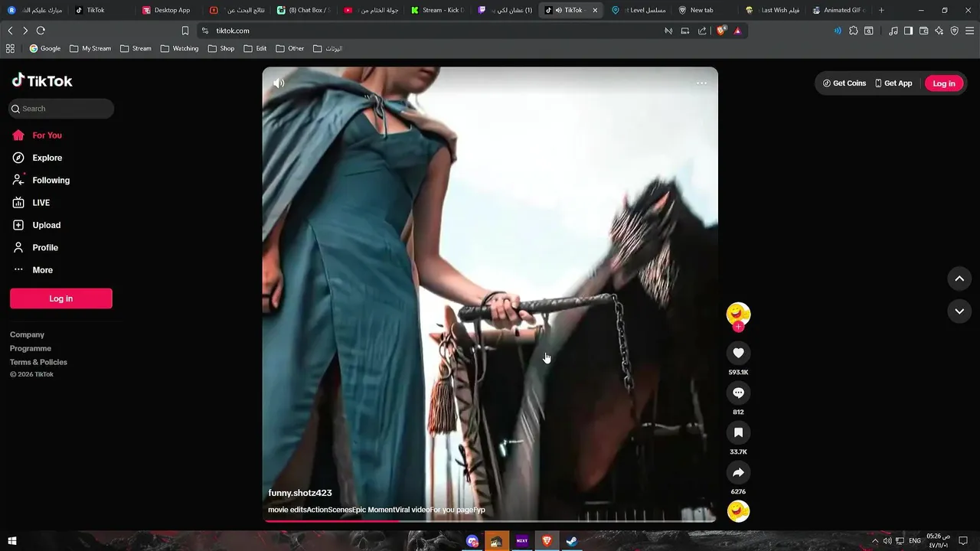Image resolution: width=980 pixels, height=551 pixels.
Task: Close the active TikTok tab
Action: [595, 10]
